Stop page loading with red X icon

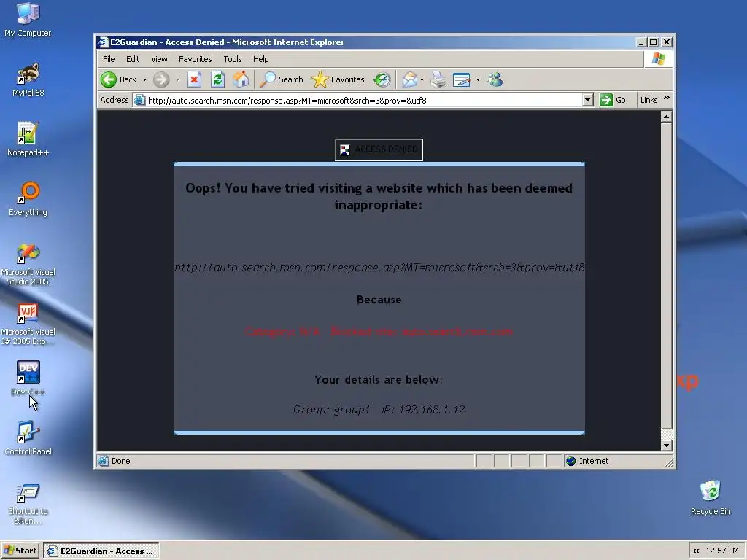194,79
